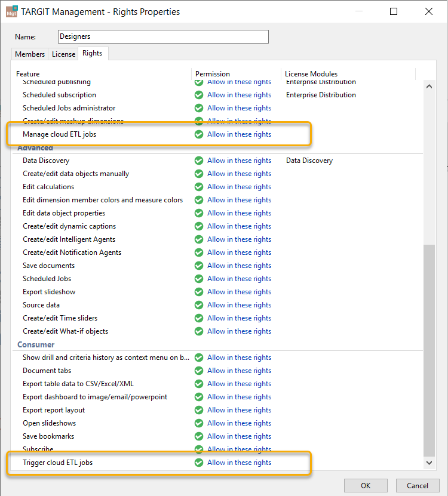448x496 pixels.
Task: Dismiss dialog with the Cancel button
Action: tap(418, 486)
